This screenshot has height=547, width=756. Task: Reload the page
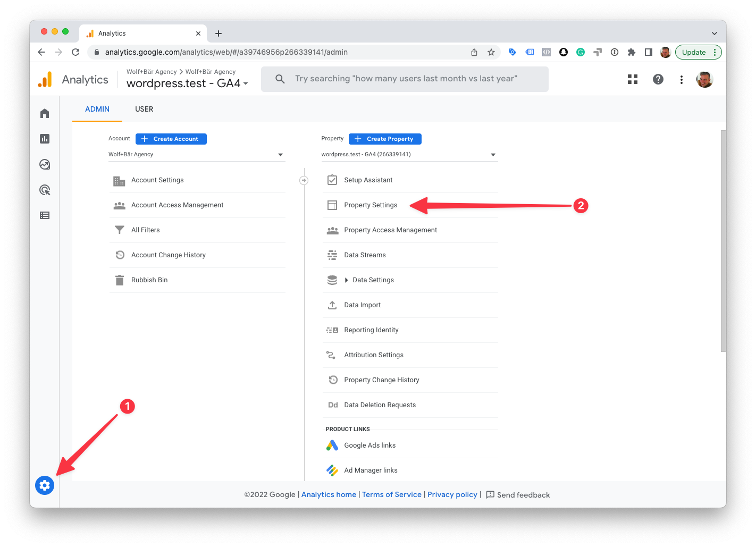click(75, 52)
